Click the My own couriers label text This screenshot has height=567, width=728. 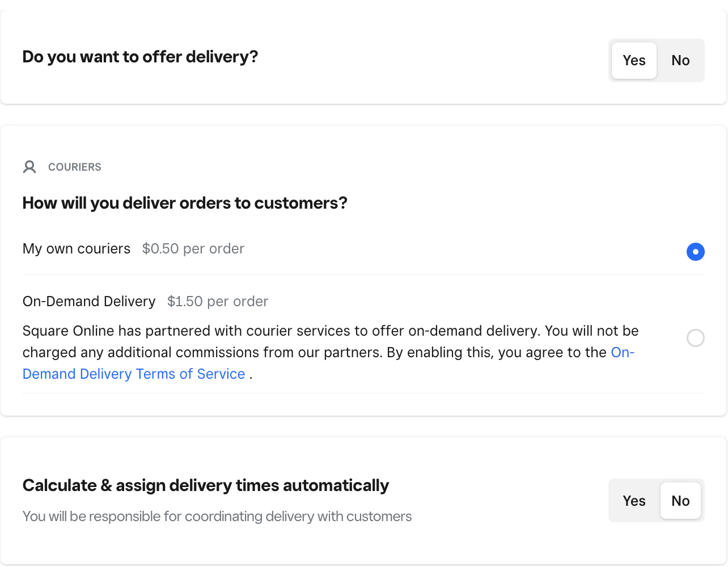[77, 249]
